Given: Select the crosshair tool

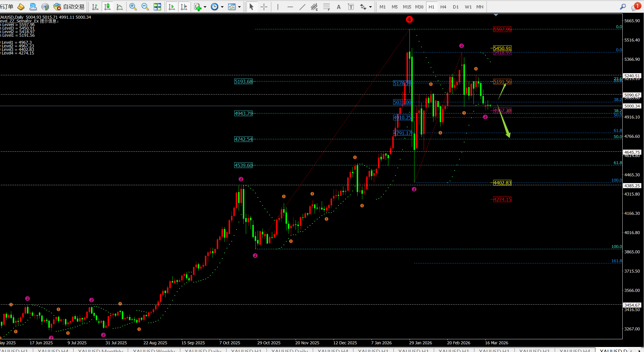Looking at the screenshot, I should coord(264,7).
